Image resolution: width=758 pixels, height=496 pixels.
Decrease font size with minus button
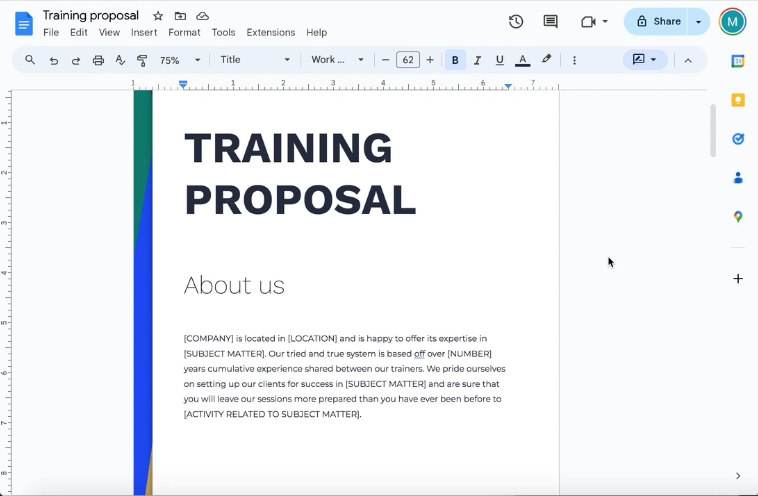(x=385, y=60)
